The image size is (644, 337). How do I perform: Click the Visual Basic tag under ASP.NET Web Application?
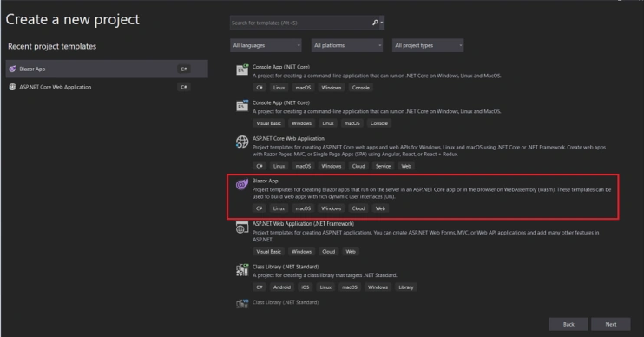click(268, 252)
